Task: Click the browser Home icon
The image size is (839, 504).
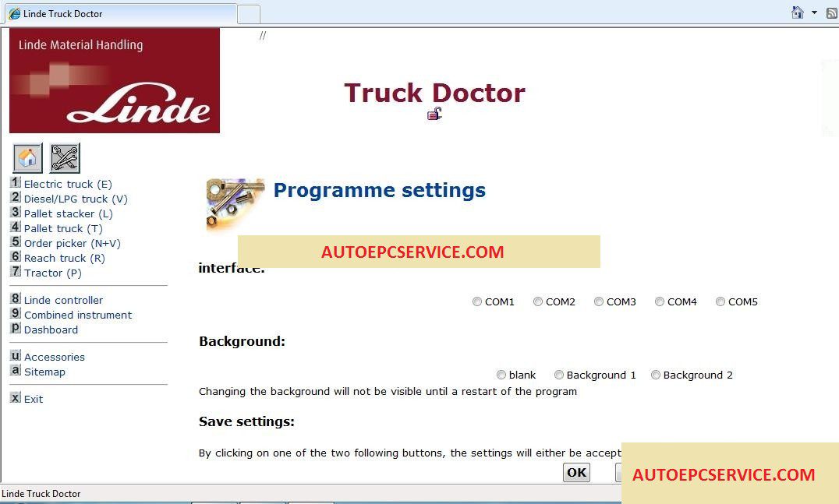Action: (x=797, y=12)
